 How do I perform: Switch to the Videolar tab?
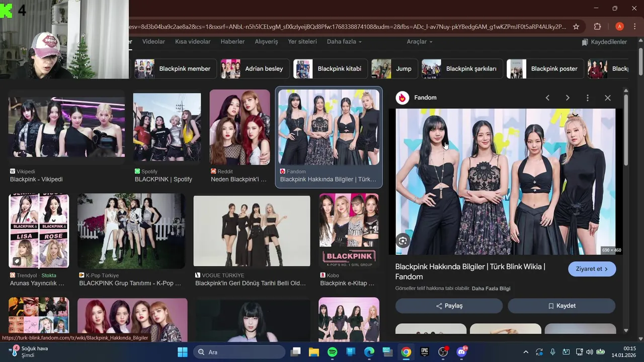(x=153, y=42)
